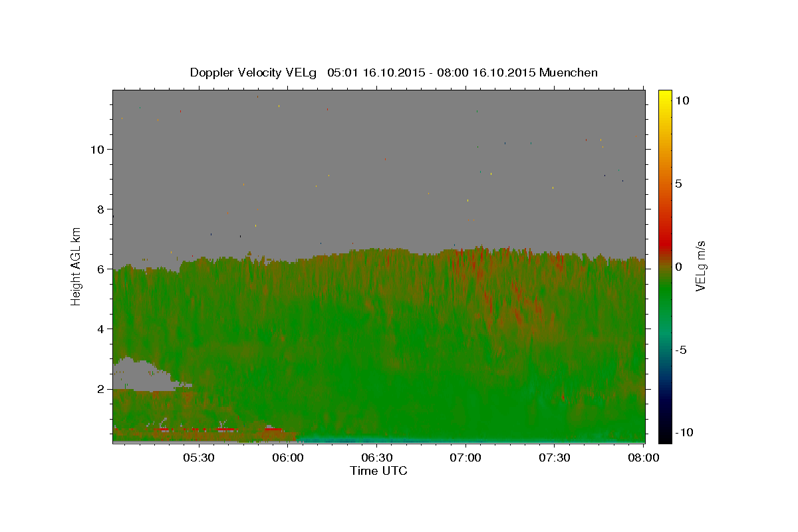Click the red streak near ground before 06:00
This screenshot has width=798, height=532.
[274, 429]
